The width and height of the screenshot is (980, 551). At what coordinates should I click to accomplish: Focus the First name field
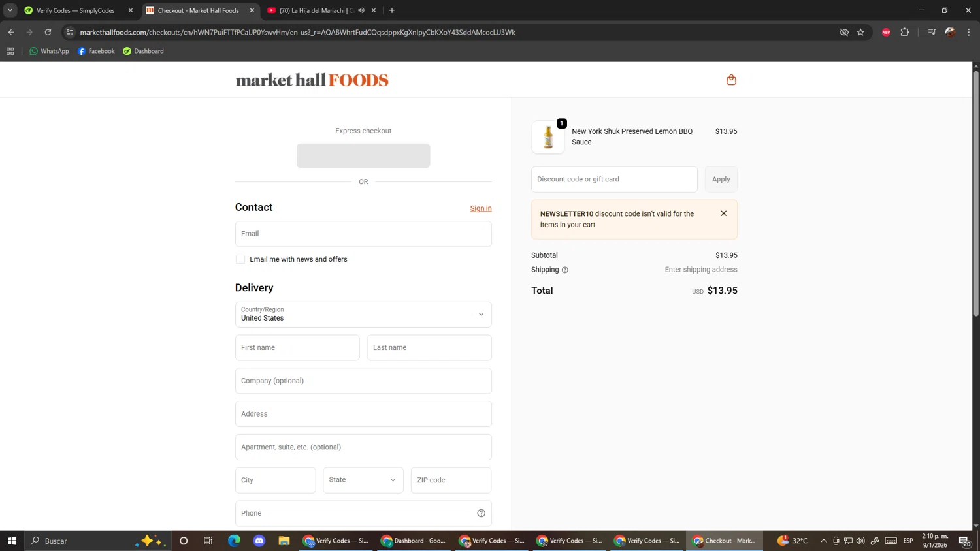pos(297,347)
